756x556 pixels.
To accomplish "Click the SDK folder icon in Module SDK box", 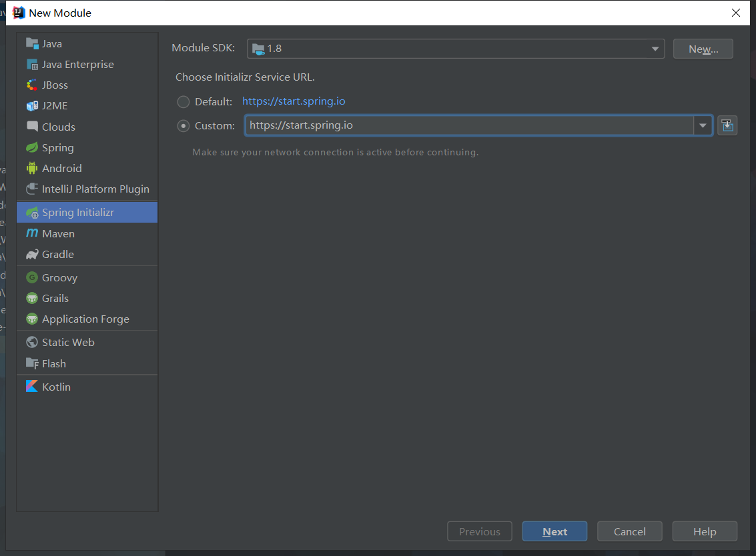I will pyautogui.click(x=258, y=49).
